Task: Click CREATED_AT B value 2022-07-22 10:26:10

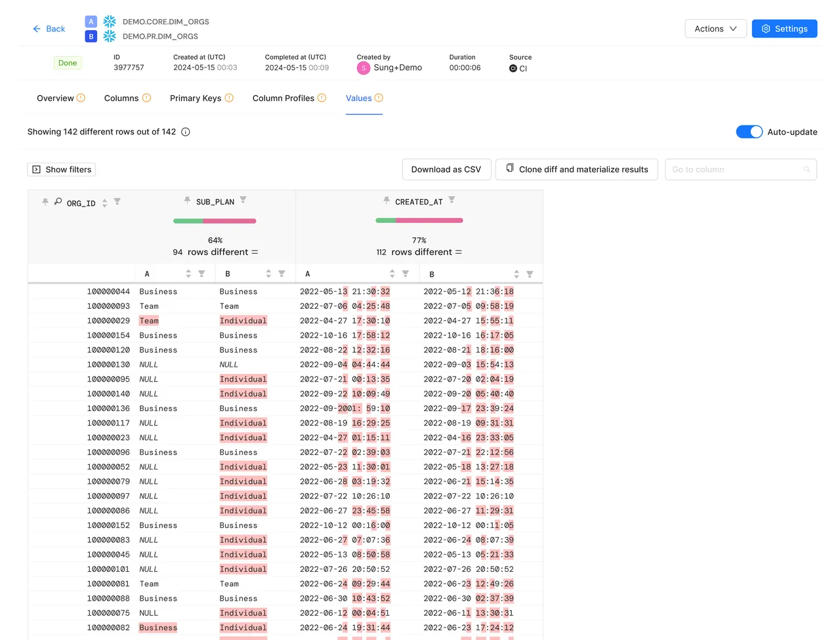Action: pos(469,496)
